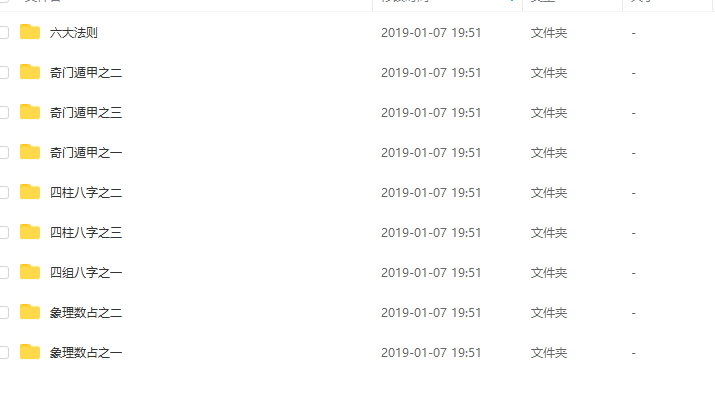Click the 四柱八字之三 folder icon
Image resolution: width=715 pixels, height=400 pixels.
(x=30, y=232)
